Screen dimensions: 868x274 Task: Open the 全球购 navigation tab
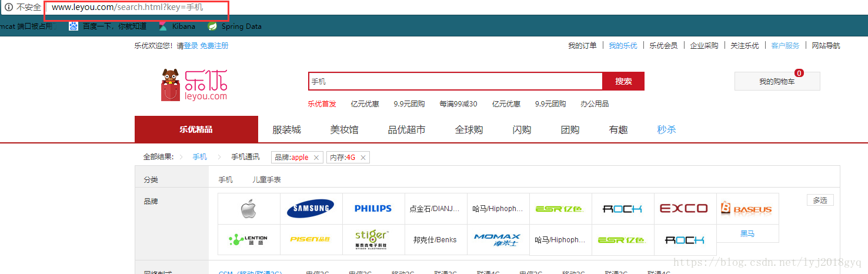click(x=469, y=130)
